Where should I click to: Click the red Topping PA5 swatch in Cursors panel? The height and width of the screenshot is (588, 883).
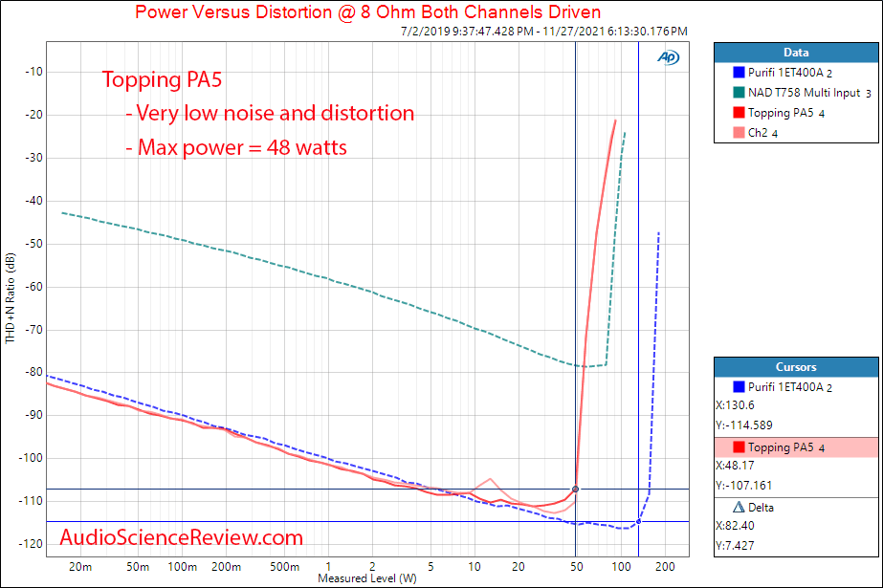[739, 447]
